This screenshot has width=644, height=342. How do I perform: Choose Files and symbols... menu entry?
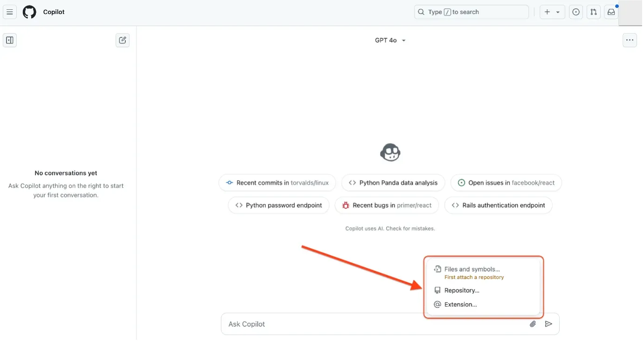click(471, 269)
